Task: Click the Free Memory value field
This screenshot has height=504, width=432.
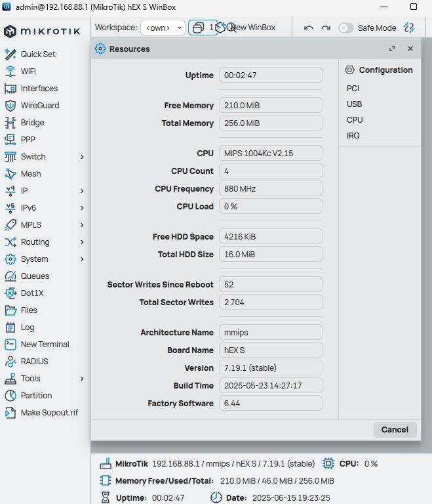Action: pos(271,106)
